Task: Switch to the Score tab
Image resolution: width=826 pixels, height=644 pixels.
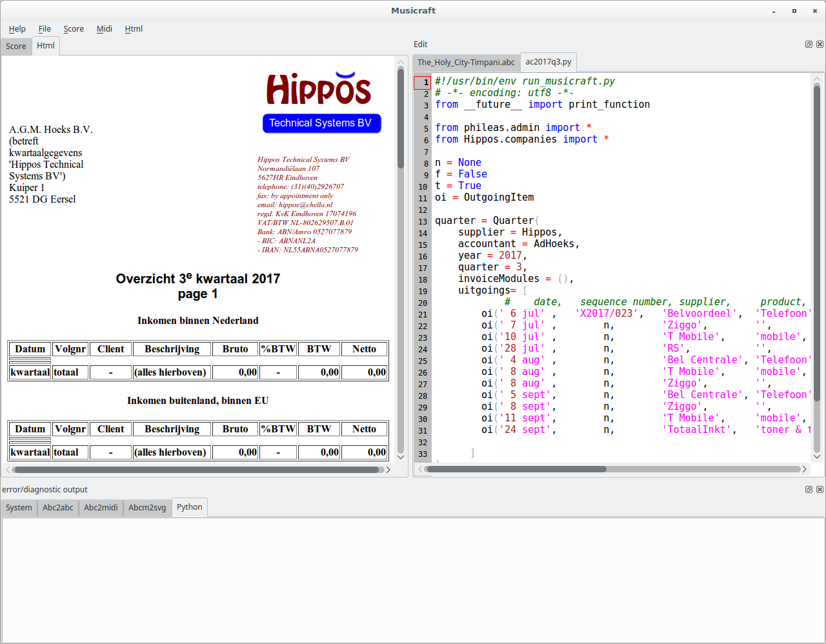Action: (16, 46)
